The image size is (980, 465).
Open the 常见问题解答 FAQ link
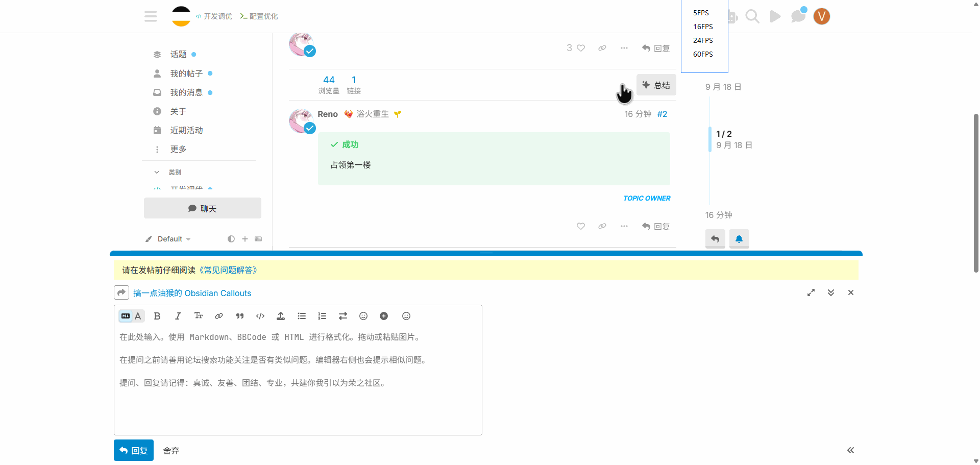pyautogui.click(x=228, y=270)
